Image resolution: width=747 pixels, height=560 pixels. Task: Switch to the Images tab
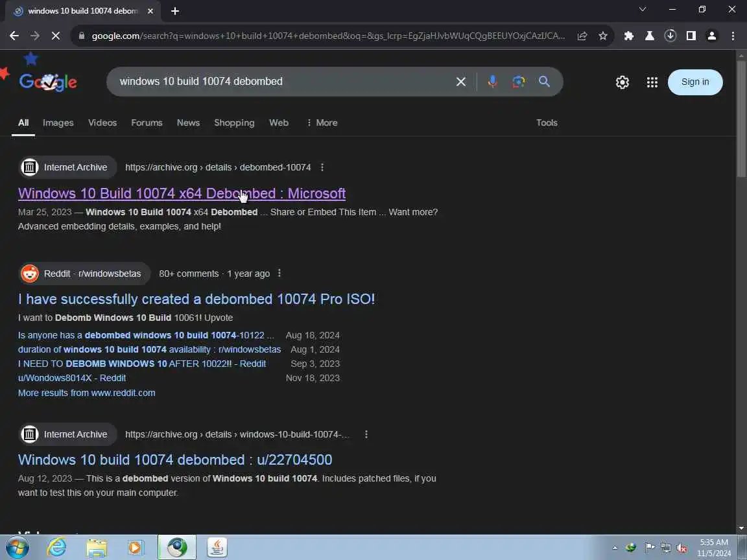pos(58,123)
